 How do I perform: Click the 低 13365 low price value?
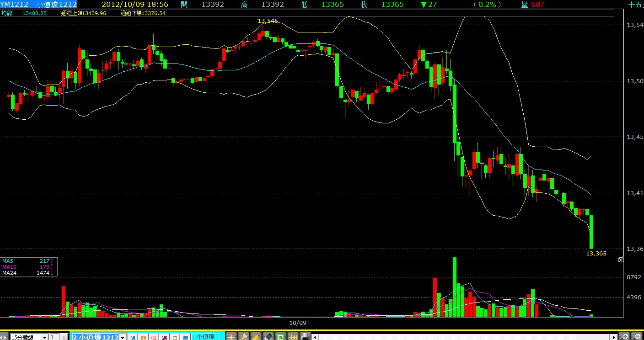point(333,4)
